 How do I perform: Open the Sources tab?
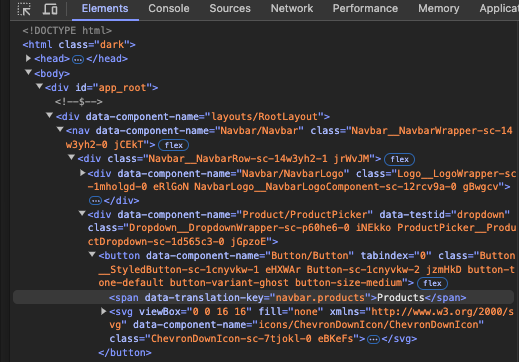(230, 9)
